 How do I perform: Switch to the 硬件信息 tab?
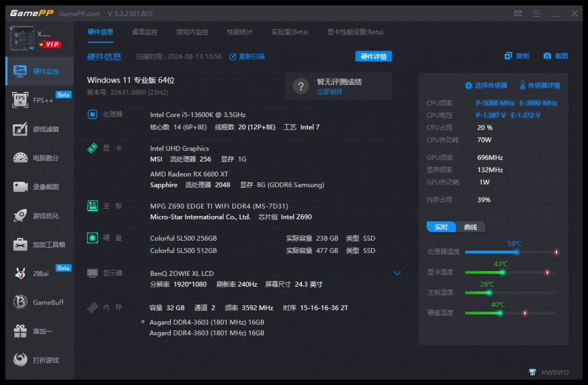[100, 32]
